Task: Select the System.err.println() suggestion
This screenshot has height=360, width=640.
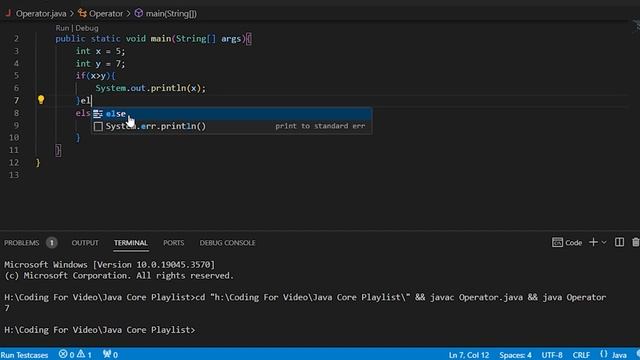Action: pos(231,126)
